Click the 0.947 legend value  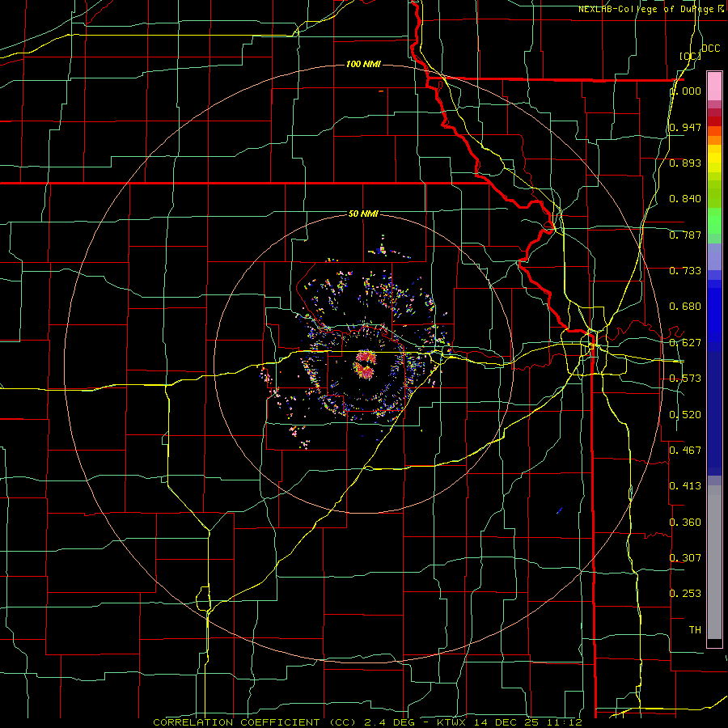coord(685,127)
